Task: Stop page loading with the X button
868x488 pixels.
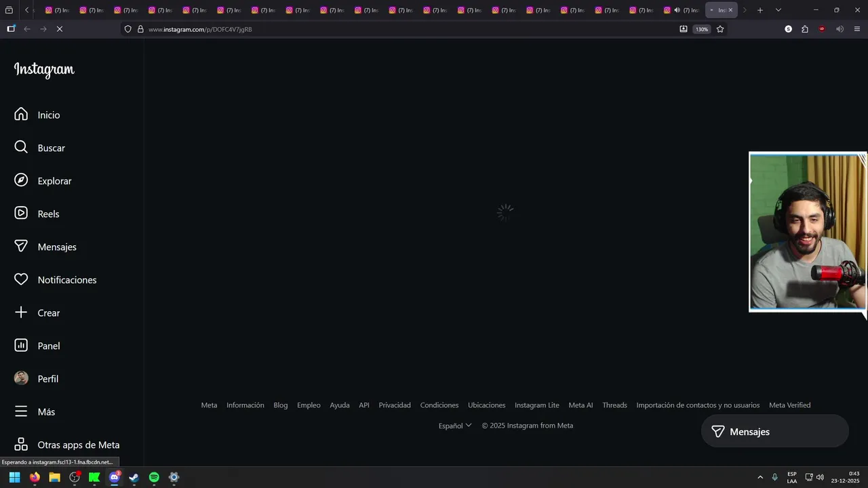Action: coord(60,29)
